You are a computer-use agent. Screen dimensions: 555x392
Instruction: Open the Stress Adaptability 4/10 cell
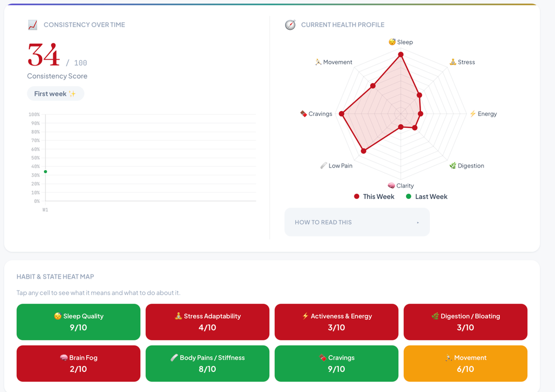click(208, 322)
